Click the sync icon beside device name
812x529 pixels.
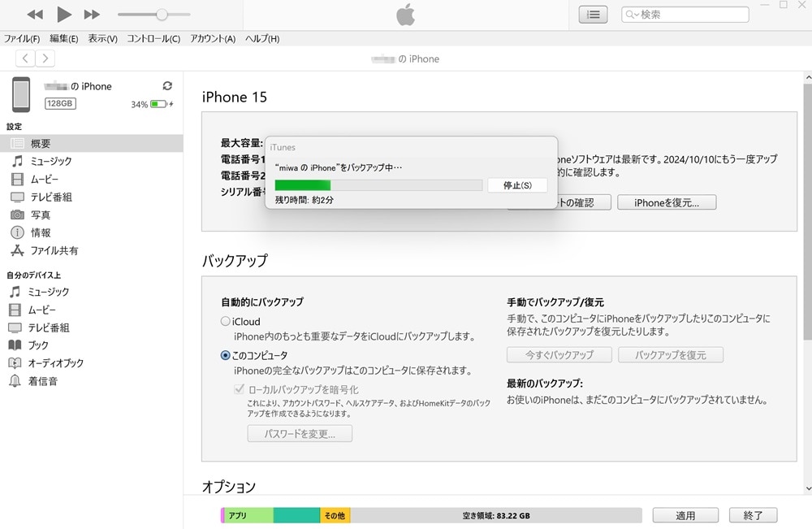(x=167, y=86)
